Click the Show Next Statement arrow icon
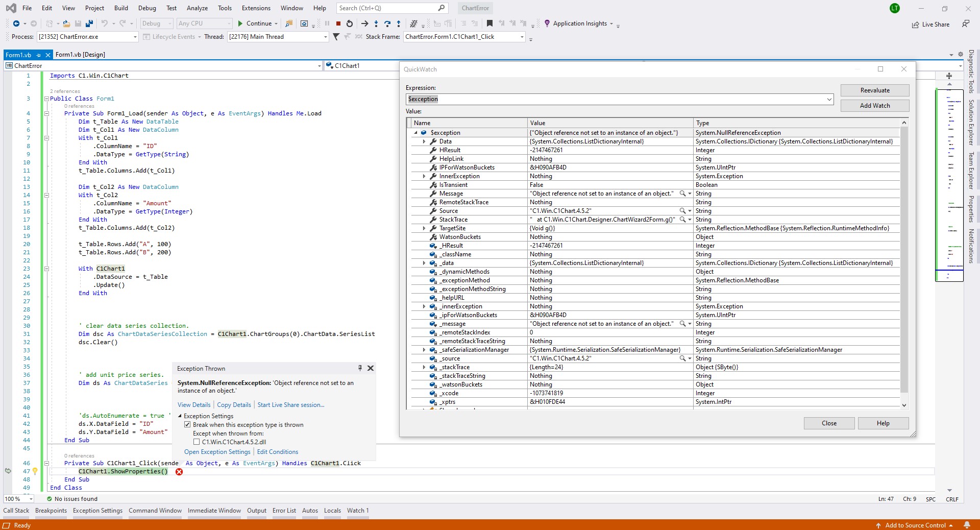Viewport: 980px width, 530px height. 364,23
